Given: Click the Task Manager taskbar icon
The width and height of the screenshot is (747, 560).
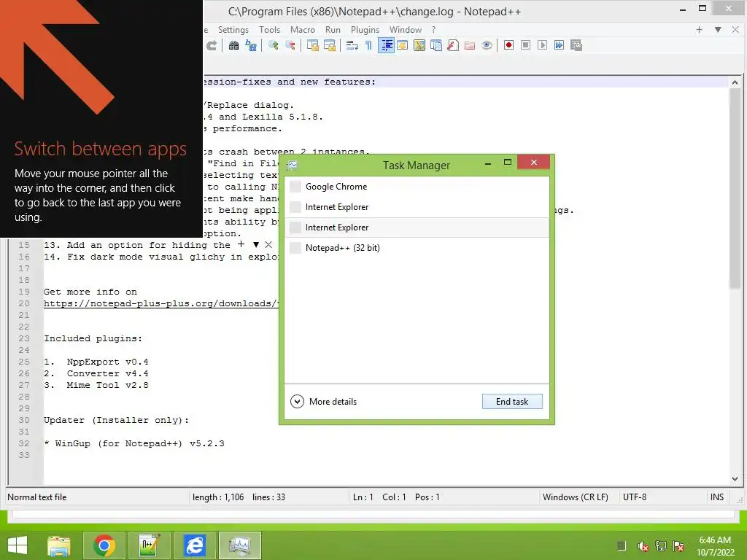Looking at the screenshot, I should pyautogui.click(x=239, y=545).
